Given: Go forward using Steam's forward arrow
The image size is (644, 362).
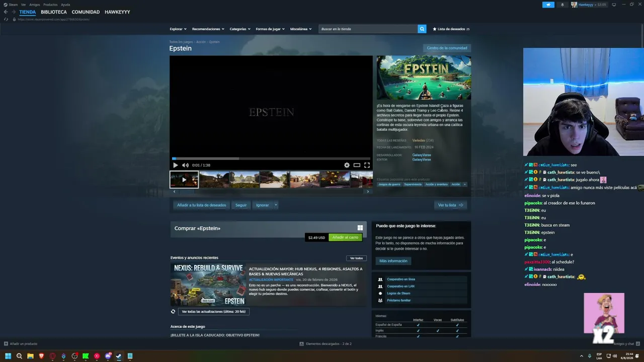Looking at the screenshot, I should (14, 12).
